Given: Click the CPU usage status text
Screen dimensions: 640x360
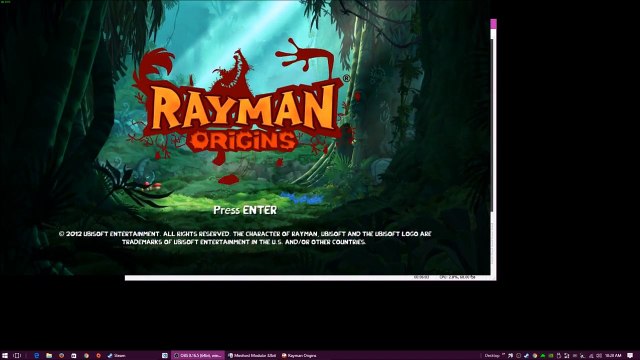Looking at the screenshot, I should tap(457, 277).
